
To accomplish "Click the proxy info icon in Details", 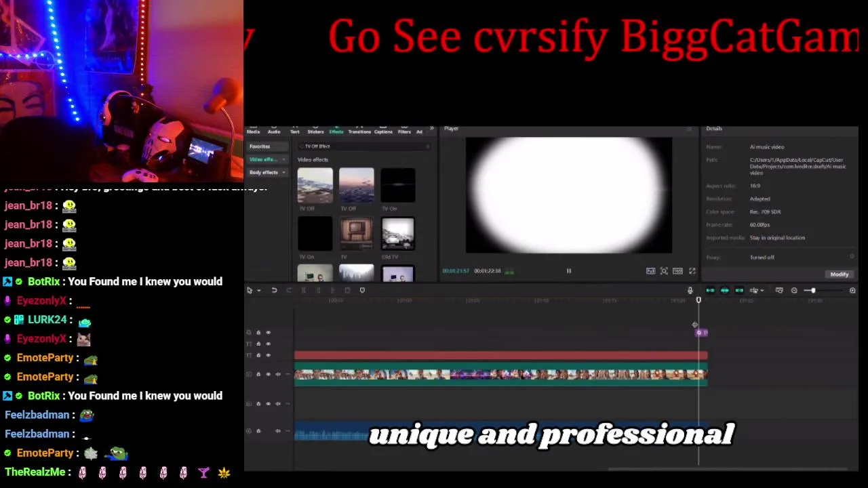I will (852, 257).
